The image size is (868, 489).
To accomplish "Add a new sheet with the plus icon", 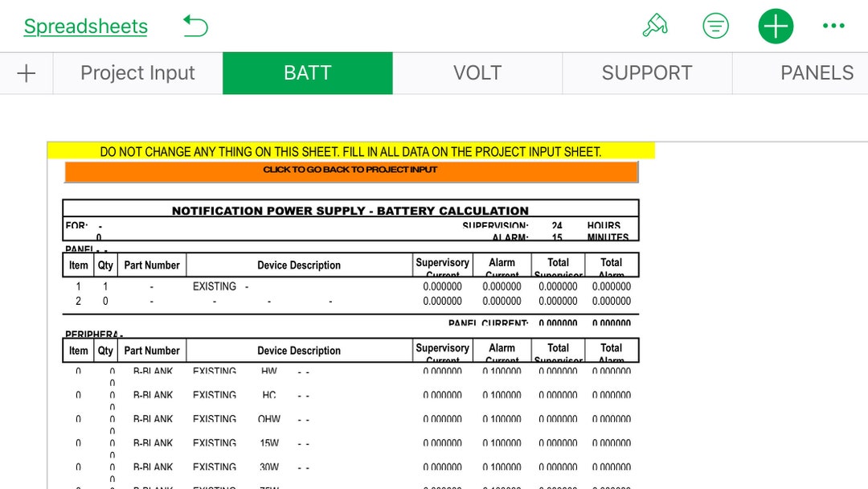I will [x=26, y=72].
